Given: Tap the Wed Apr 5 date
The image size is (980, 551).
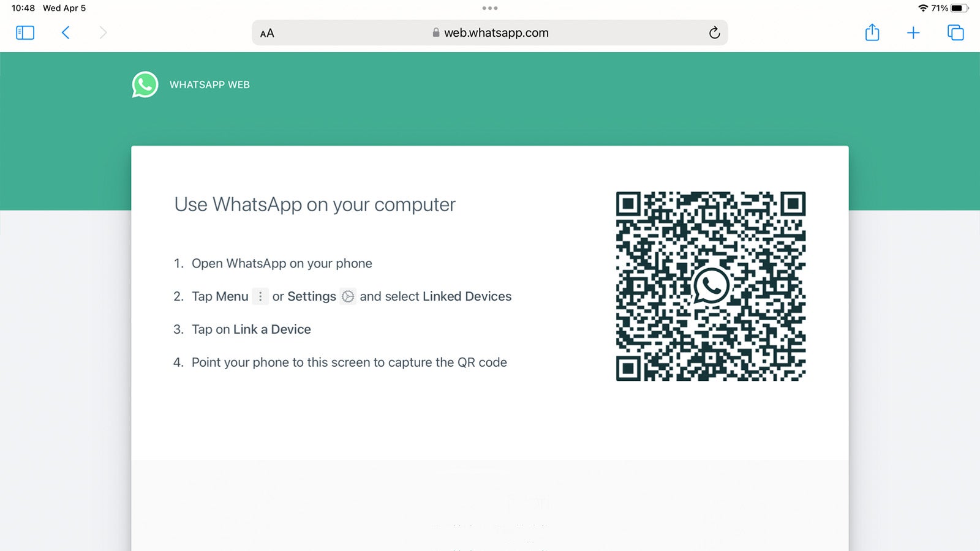Looking at the screenshot, I should click(64, 8).
